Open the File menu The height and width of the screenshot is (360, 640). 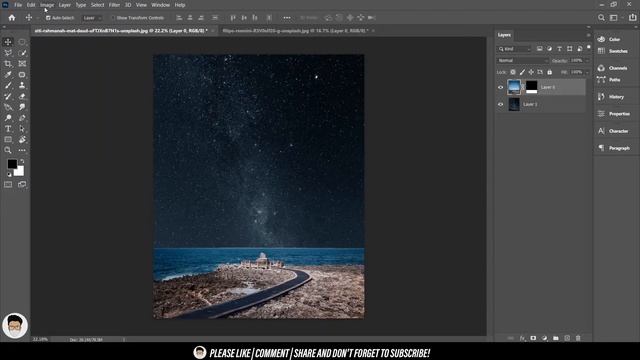click(x=18, y=5)
